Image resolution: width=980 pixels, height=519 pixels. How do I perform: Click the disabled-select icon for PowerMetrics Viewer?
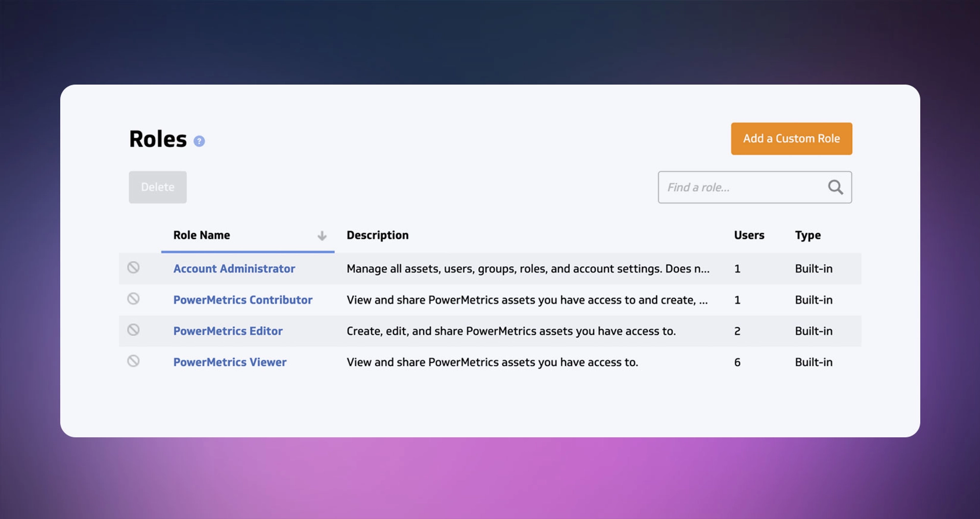pos(133,361)
